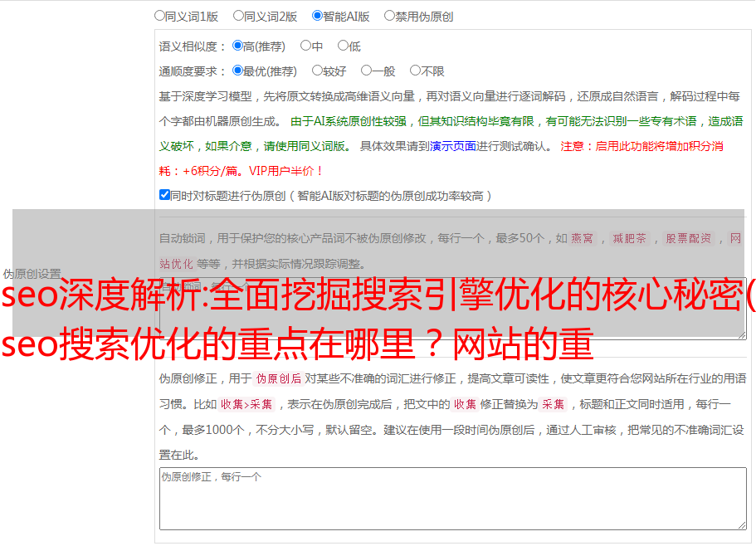This screenshot has height=546, width=756.
Task: Select the 同义词2版 radio option
Action: (238, 16)
